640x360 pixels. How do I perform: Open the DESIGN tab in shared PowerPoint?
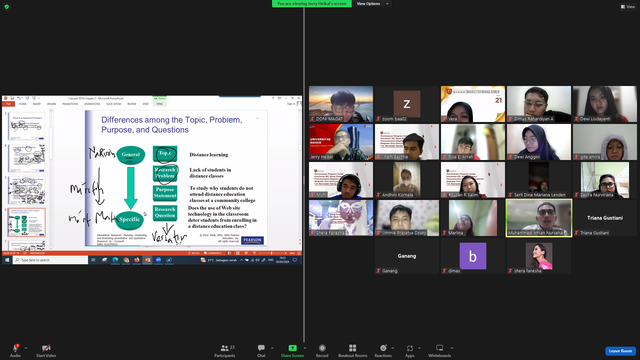(51, 104)
